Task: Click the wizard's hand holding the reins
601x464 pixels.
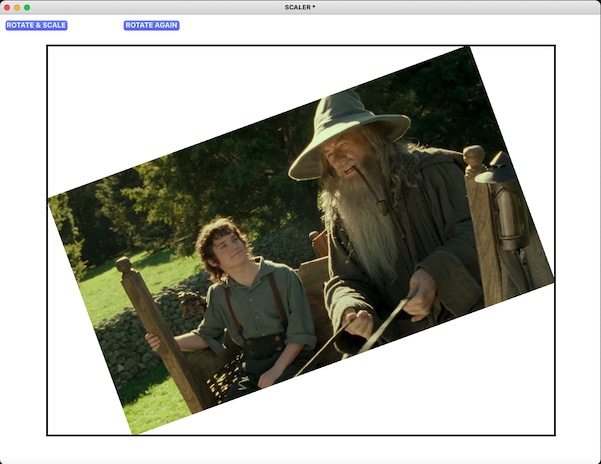Action: tap(419, 293)
